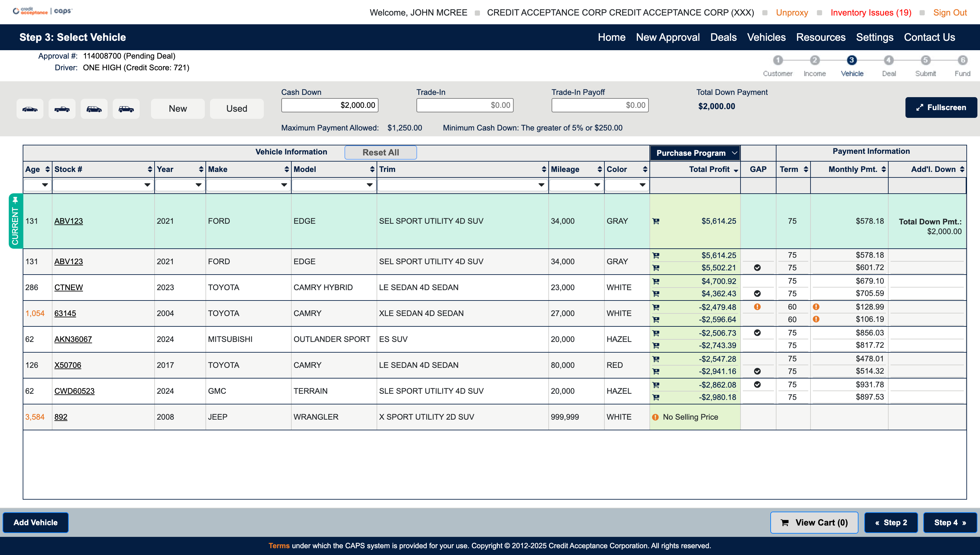Viewport: 980px width, 555px height.
Task: Click the Add Vehicle button
Action: 35,523
